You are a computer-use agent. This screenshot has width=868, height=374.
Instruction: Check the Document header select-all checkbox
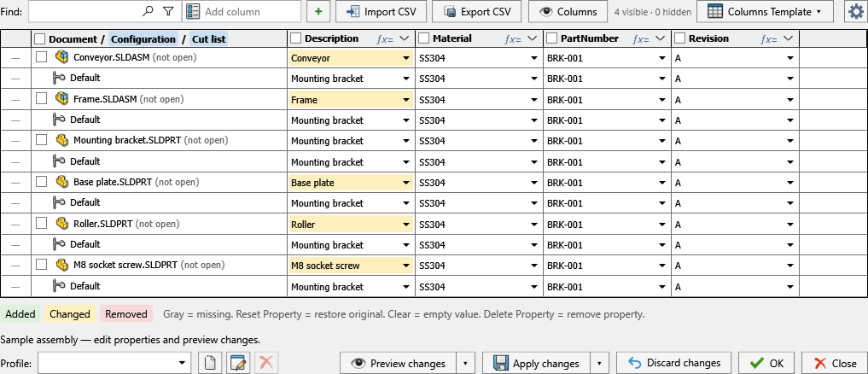click(40, 38)
